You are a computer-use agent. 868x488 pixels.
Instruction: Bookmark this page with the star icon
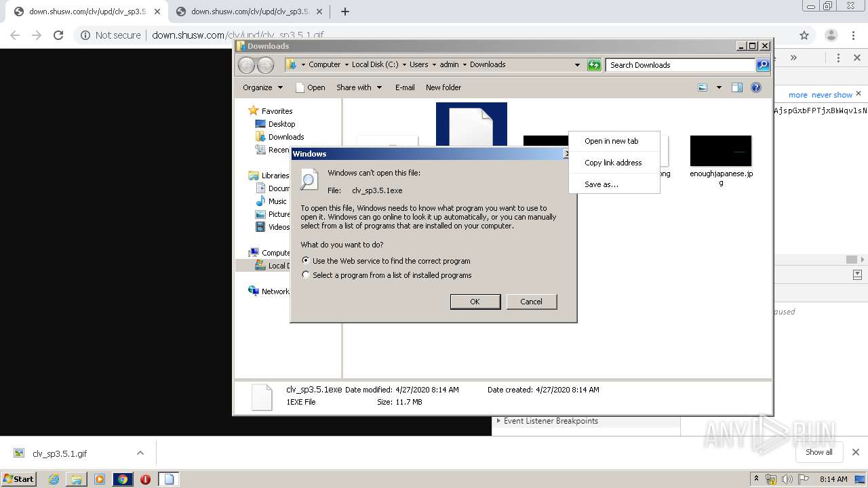(x=804, y=35)
